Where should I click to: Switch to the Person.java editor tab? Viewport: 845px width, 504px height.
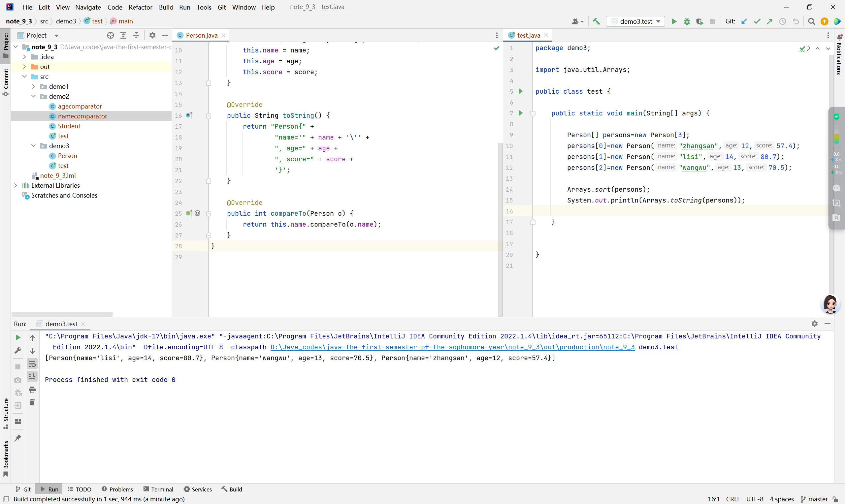(201, 35)
